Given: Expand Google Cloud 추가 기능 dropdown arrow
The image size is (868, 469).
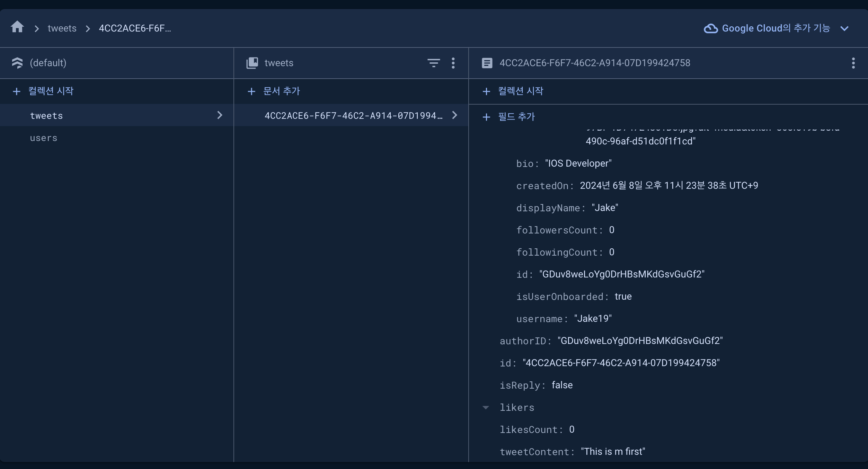Looking at the screenshot, I should pos(844,28).
